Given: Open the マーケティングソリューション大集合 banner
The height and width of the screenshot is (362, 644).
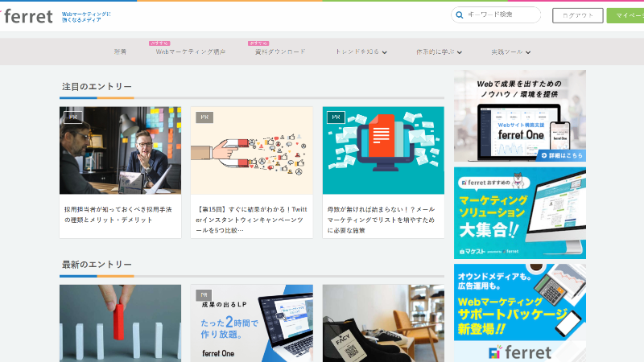Looking at the screenshot, I should pos(520,213).
